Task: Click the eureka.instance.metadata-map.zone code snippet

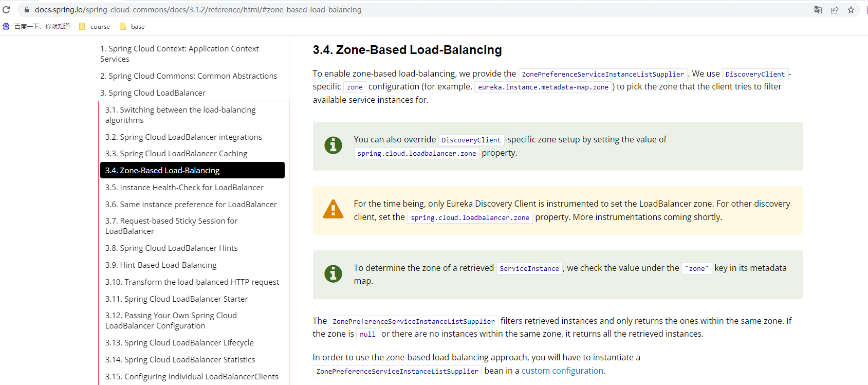Action: 543,87
